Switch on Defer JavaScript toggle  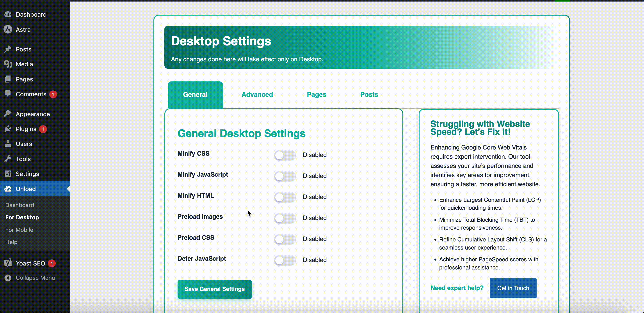coord(285,260)
